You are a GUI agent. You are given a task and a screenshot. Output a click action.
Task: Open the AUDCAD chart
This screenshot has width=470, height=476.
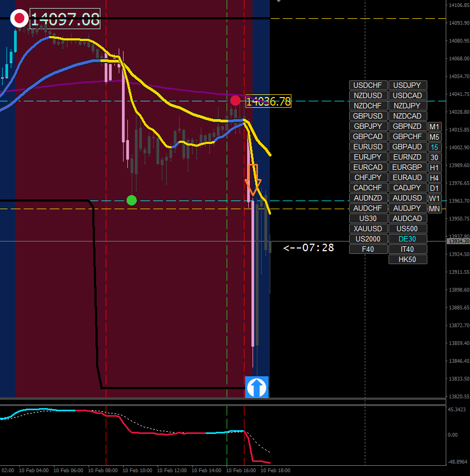click(408, 218)
